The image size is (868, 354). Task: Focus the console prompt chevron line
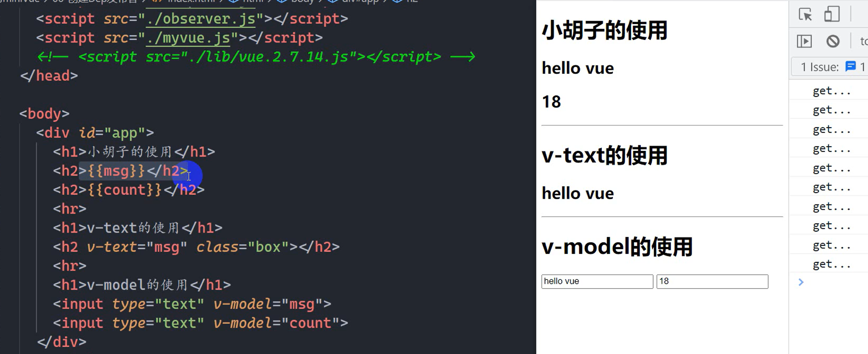point(801,282)
